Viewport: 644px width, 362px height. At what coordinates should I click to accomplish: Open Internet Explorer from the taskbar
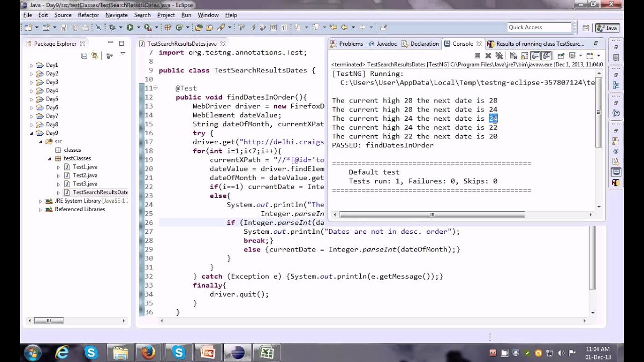(x=62, y=352)
